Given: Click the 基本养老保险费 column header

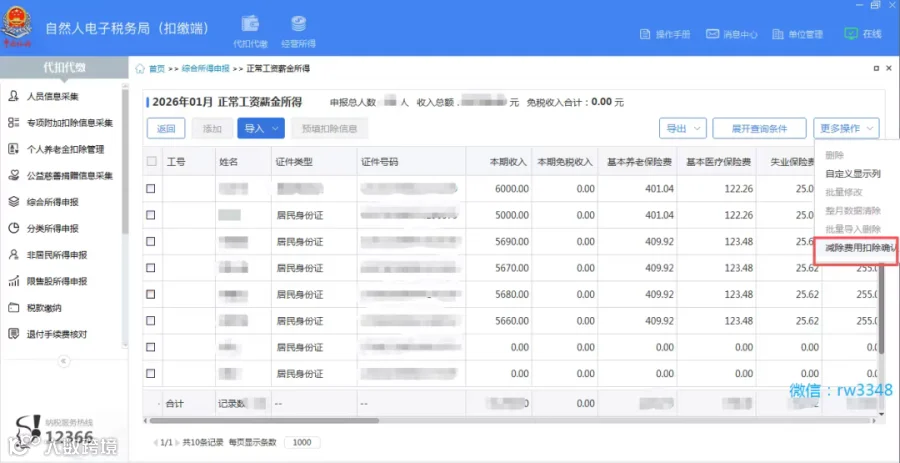Looking at the screenshot, I should [639, 162].
